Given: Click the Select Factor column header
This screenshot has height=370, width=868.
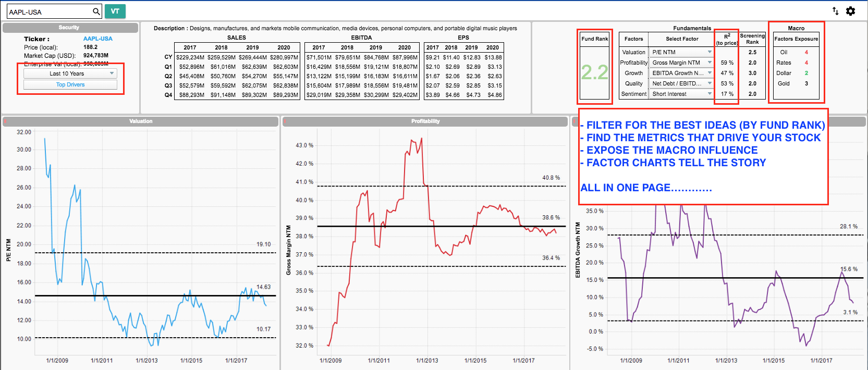Looking at the screenshot, I should coord(682,39).
